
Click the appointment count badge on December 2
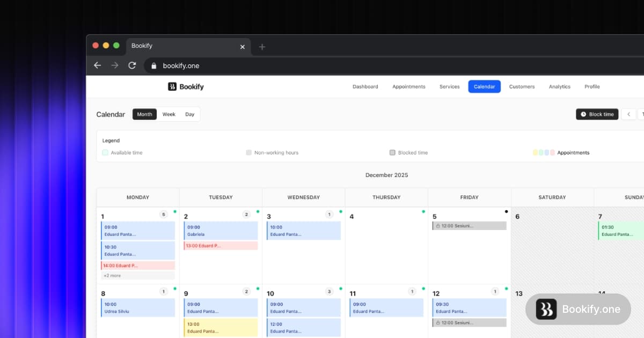click(x=246, y=214)
